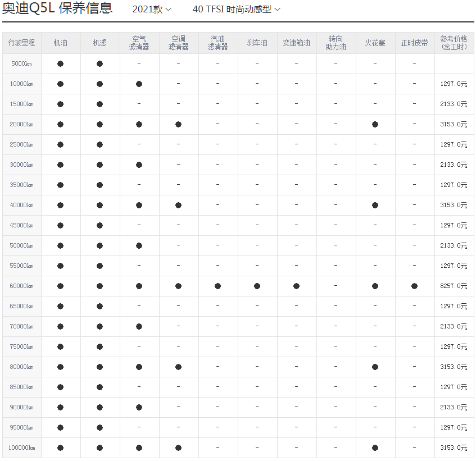
Task: Click the 火花塞 dot in 20000km row
Action: [x=375, y=124]
